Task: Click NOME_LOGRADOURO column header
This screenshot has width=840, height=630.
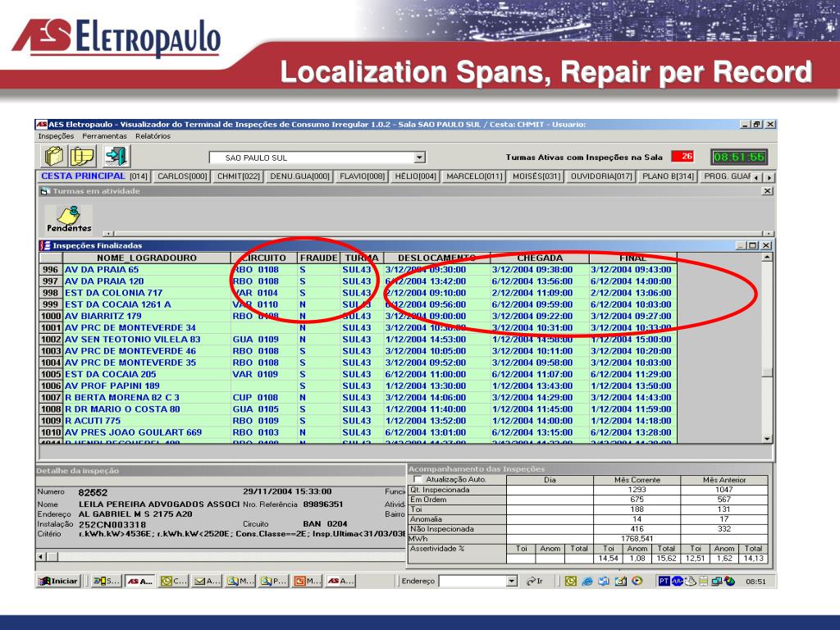Action: (147, 258)
